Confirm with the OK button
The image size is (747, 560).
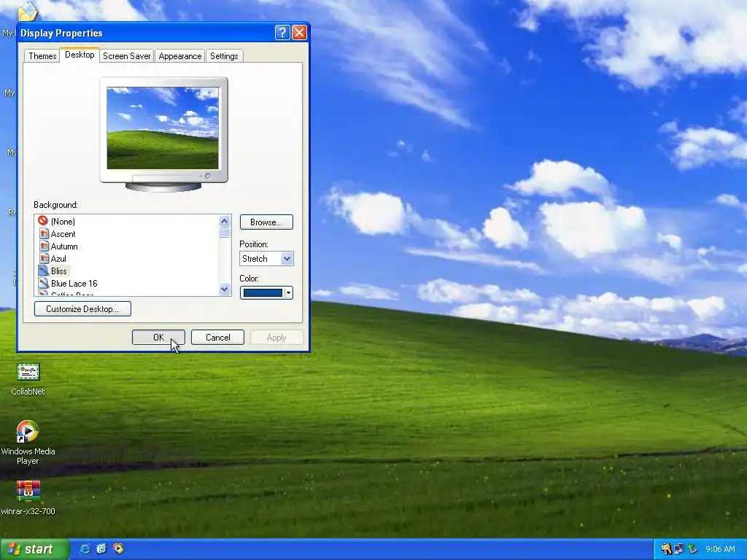click(x=158, y=337)
